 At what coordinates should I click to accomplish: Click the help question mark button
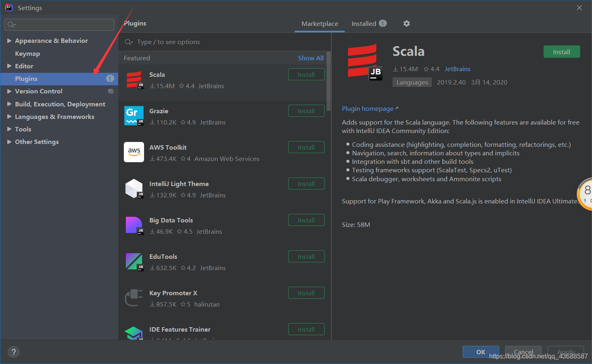[13, 352]
